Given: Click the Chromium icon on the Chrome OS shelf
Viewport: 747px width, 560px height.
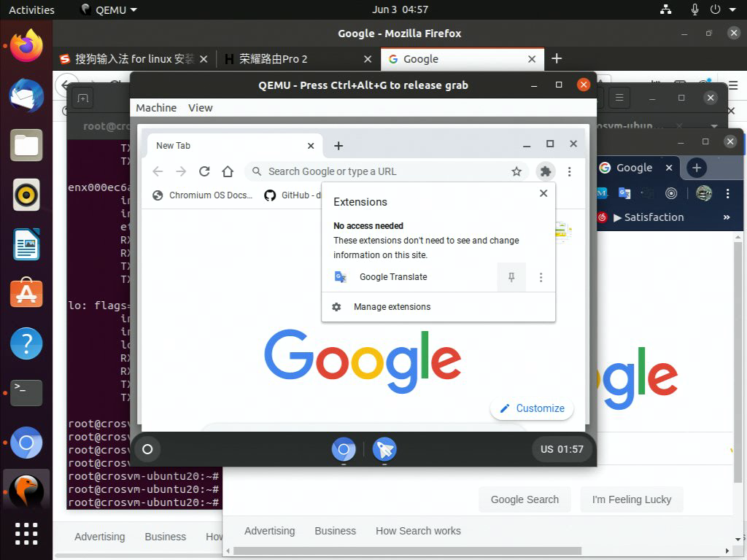Looking at the screenshot, I should 344,449.
